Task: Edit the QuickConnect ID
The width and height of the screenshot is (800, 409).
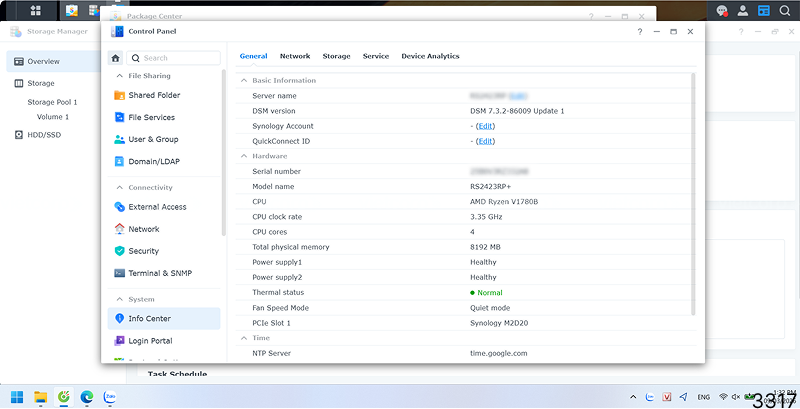Action: [485, 141]
